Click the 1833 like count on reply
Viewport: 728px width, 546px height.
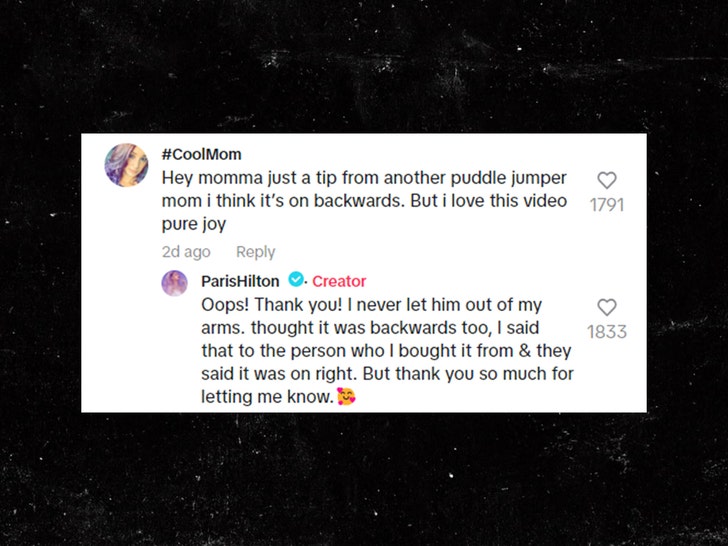point(606,332)
